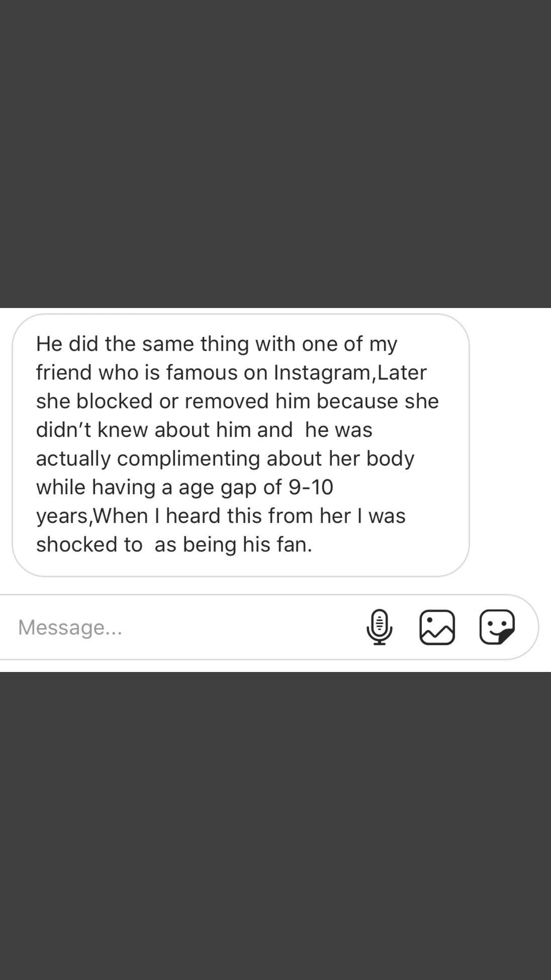Start recording with the mic button

coord(379,627)
